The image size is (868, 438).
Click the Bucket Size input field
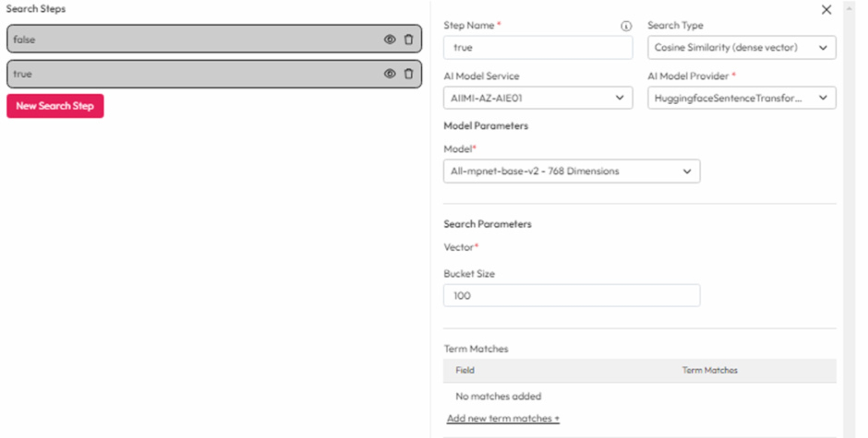tap(572, 296)
